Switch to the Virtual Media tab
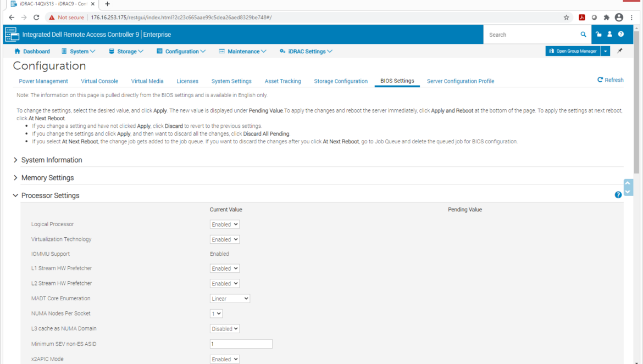This screenshot has height=364, width=643. (147, 81)
